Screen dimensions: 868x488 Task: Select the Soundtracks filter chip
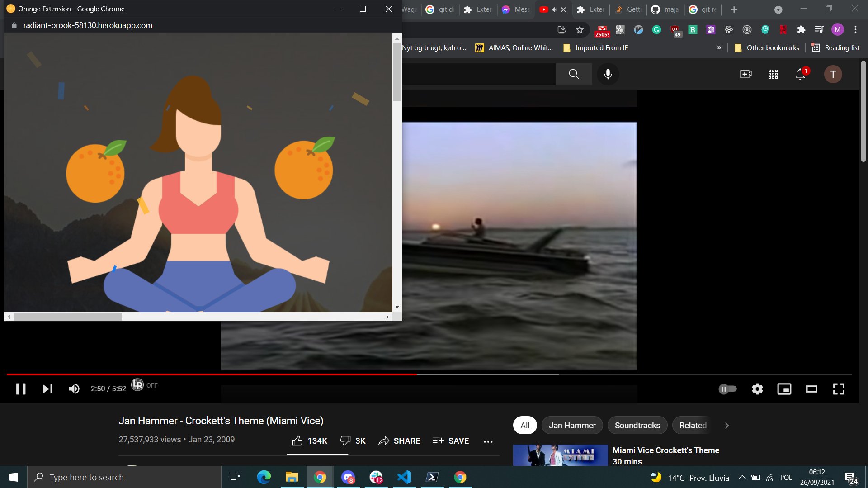coord(637,425)
